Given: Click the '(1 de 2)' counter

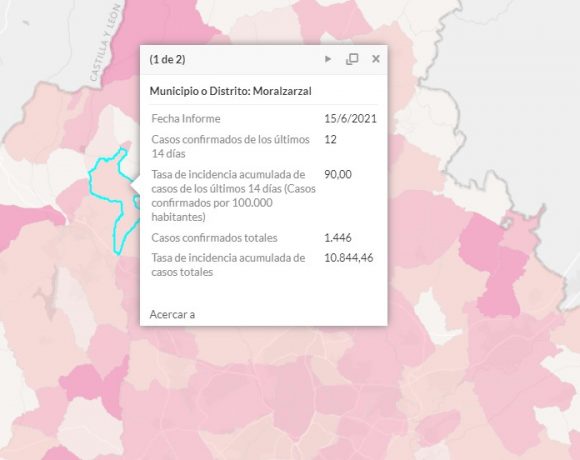Looking at the screenshot, I should click(168, 59).
